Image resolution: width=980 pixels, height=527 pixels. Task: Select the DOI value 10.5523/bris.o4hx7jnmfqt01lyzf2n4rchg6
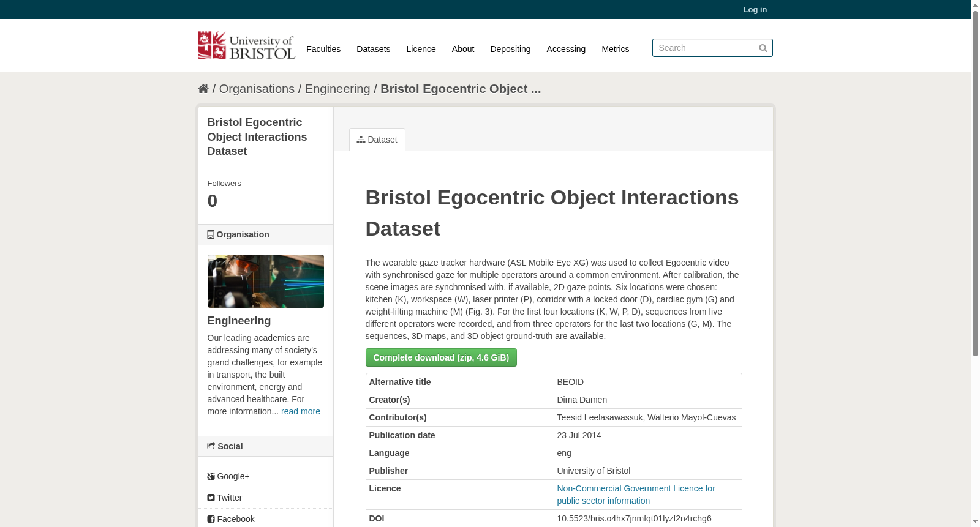pos(634,518)
